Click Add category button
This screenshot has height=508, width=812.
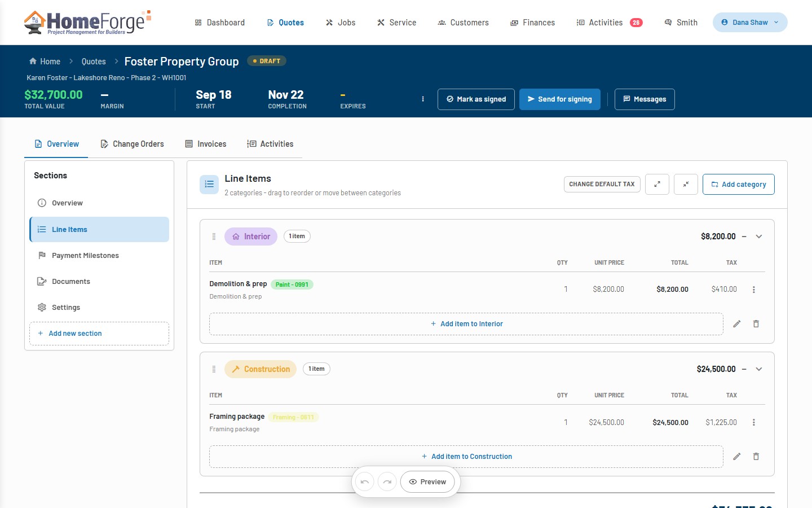click(x=739, y=184)
